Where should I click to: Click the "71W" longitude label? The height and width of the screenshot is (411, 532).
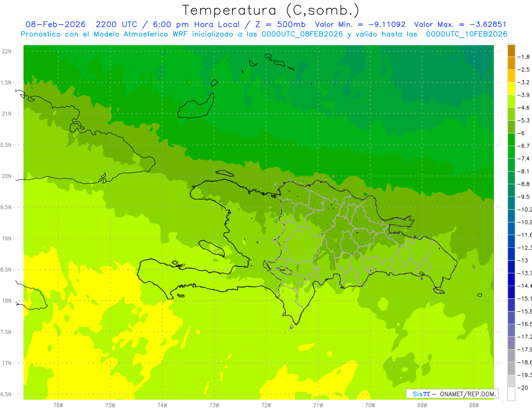click(x=318, y=405)
